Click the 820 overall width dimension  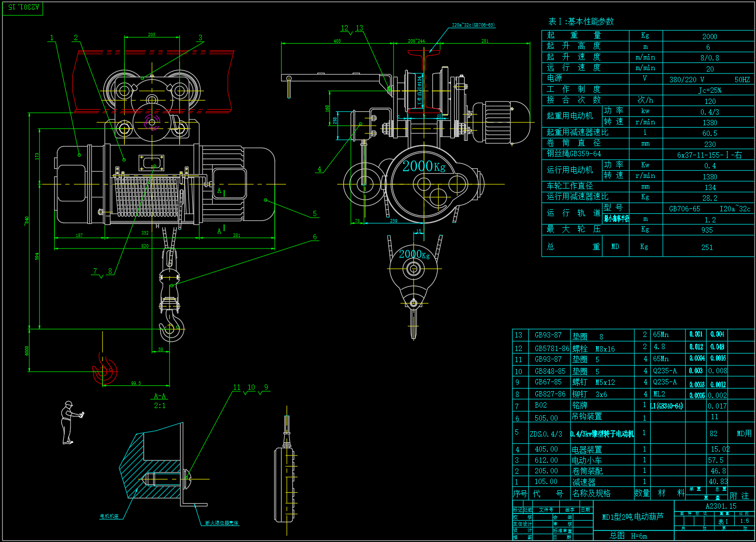click(145, 246)
